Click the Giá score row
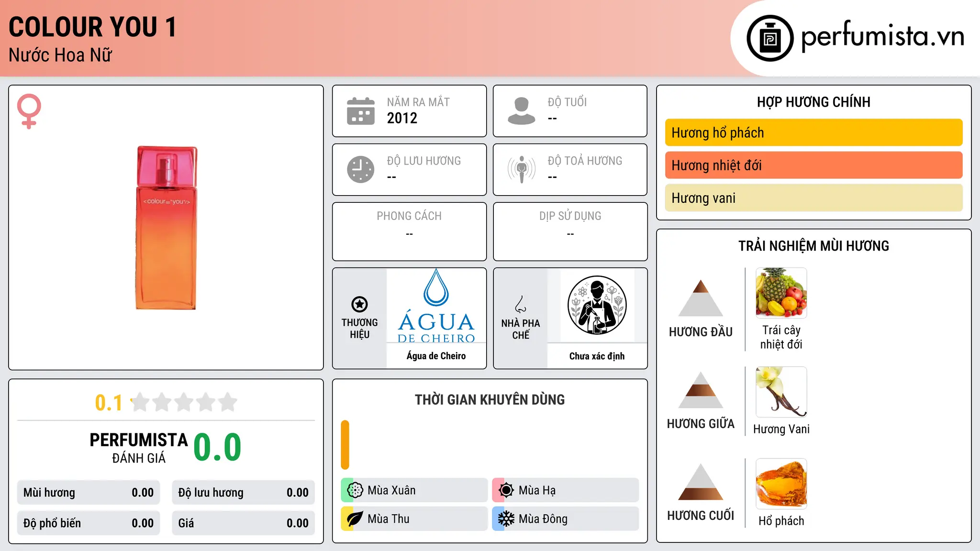Image resolution: width=980 pixels, height=551 pixels. pyautogui.click(x=243, y=523)
